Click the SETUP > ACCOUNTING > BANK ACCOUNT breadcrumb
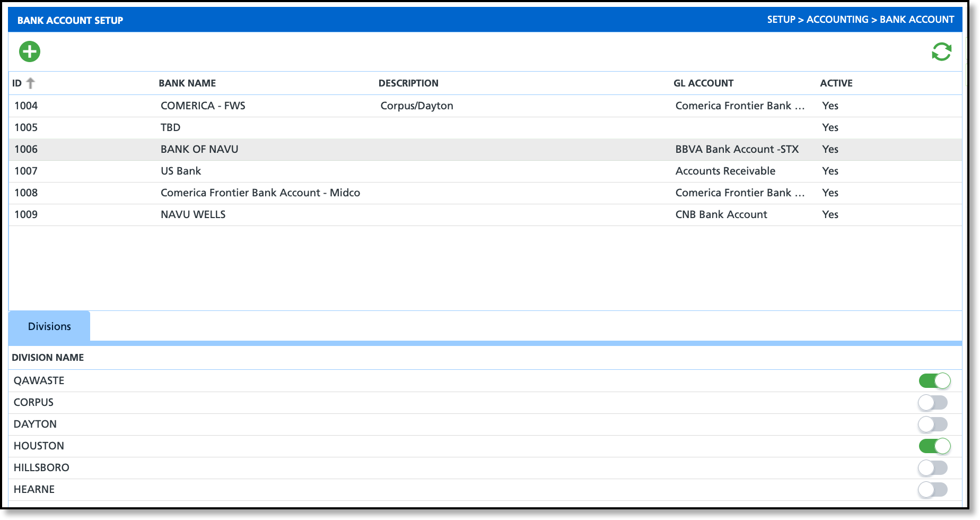The width and height of the screenshot is (980, 520). pos(860,20)
